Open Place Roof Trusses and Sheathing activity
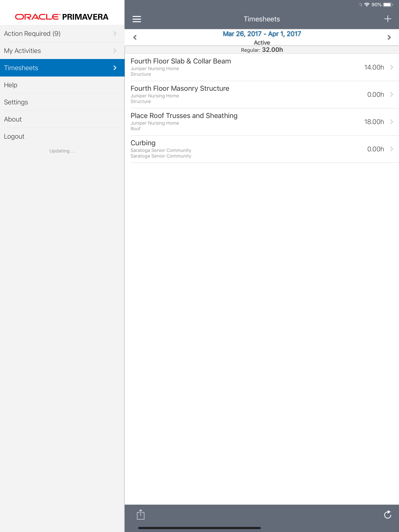399x532 pixels. 262,122
